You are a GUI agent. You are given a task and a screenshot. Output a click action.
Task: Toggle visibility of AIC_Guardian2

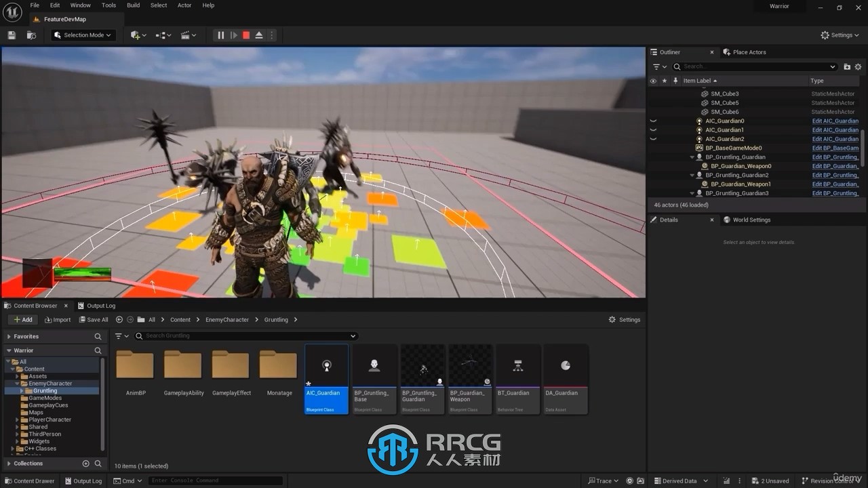[653, 139]
